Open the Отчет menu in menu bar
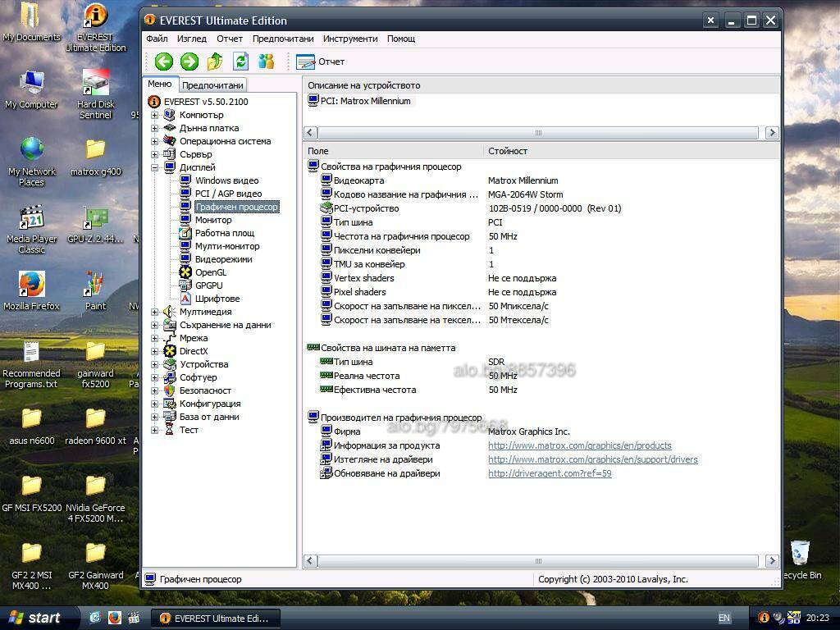The width and height of the screenshot is (840, 630). [230, 39]
